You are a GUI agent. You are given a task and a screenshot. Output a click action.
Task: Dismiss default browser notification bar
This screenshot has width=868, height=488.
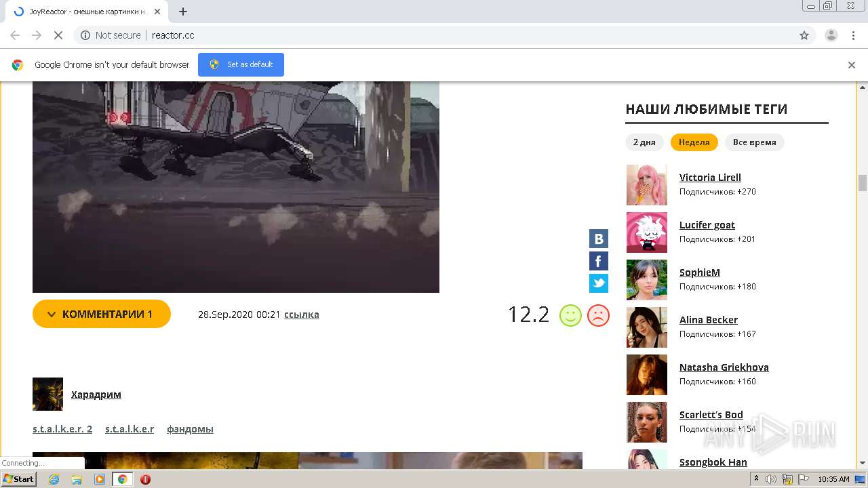pyautogui.click(x=852, y=65)
